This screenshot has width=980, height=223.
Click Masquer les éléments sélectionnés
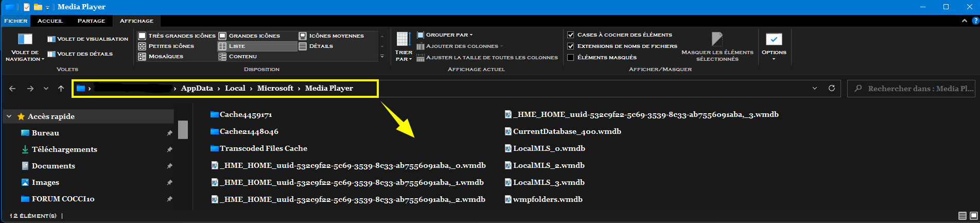pos(717,47)
